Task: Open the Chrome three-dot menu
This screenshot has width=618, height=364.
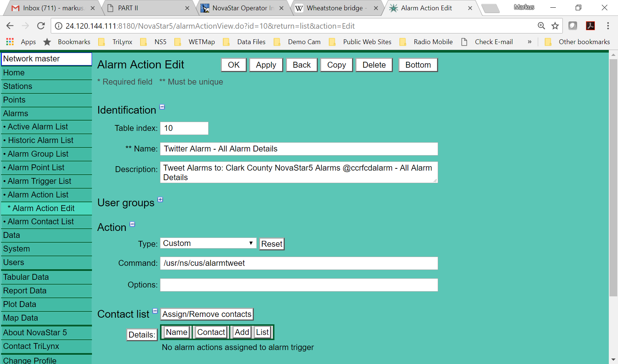Action: [608, 26]
